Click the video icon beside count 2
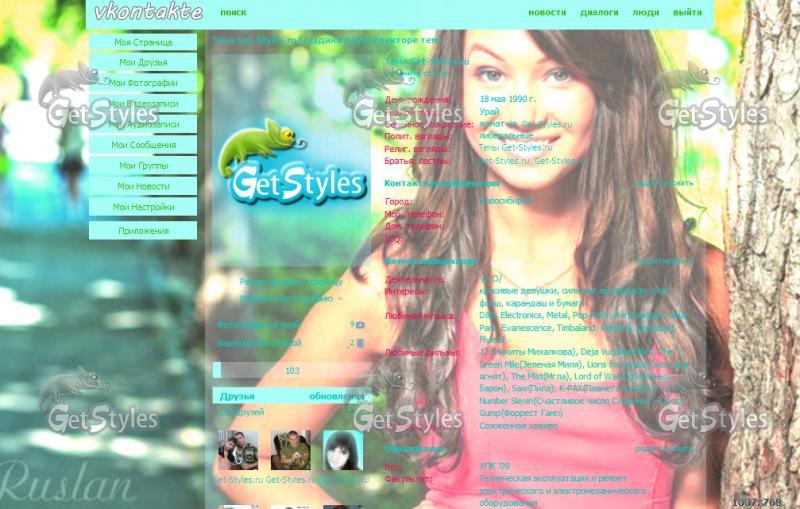The image size is (800, 509). click(x=360, y=343)
